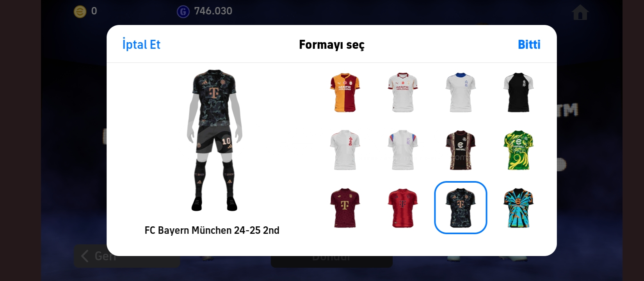Select white jersey with blue-red shoulders

pyautogui.click(x=402, y=150)
